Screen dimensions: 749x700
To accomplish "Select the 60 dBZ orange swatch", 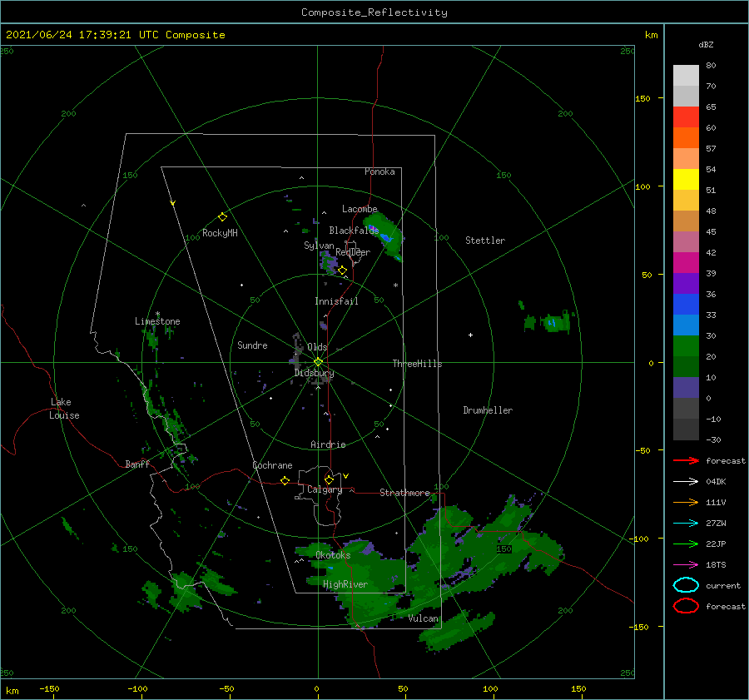I will pyautogui.click(x=686, y=137).
